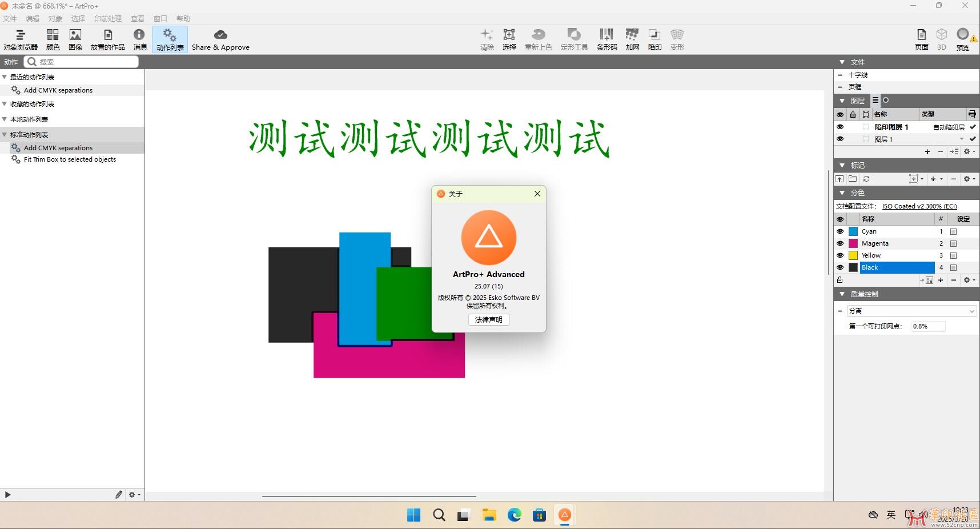Add a separation with the plus icon
Image resolution: width=980 pixels, height=529 pixels.
[941, 280]
